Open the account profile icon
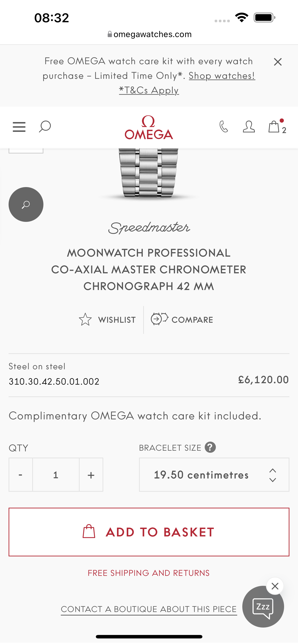The width and height of the screenshot is (298, 644). click(x=249, y=127)
